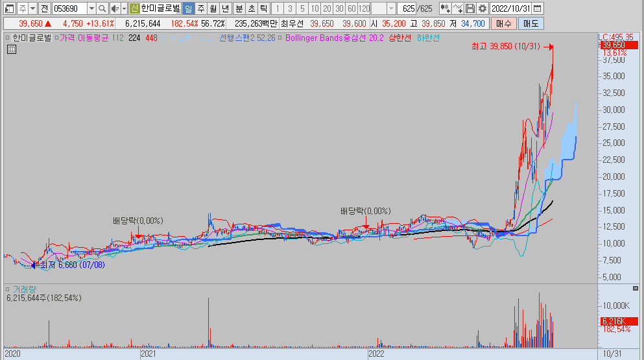Toggle the 거래량 volume indicator marker
The width and height of the screenshot is (644, 360).
(7, 289)
